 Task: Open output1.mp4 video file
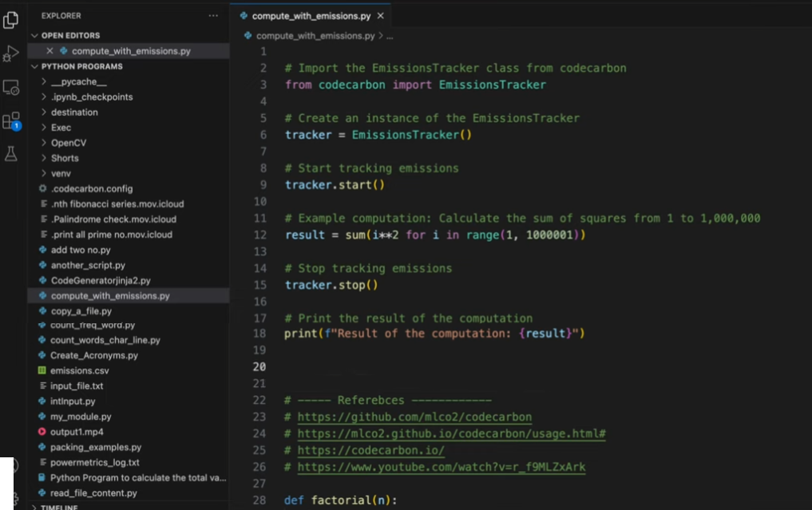(x=77, y=432)
